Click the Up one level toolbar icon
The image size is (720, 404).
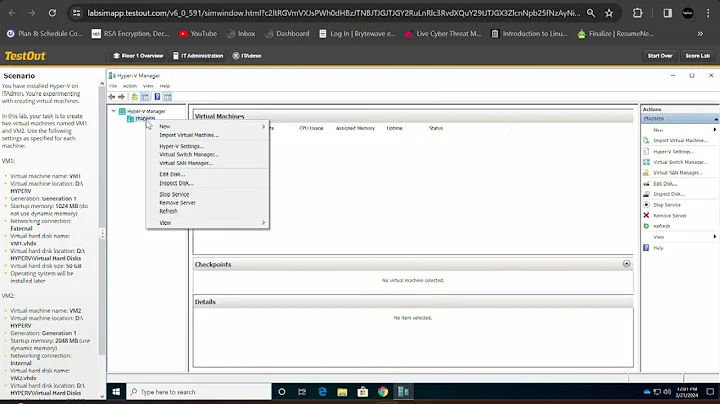coord(134,97)
